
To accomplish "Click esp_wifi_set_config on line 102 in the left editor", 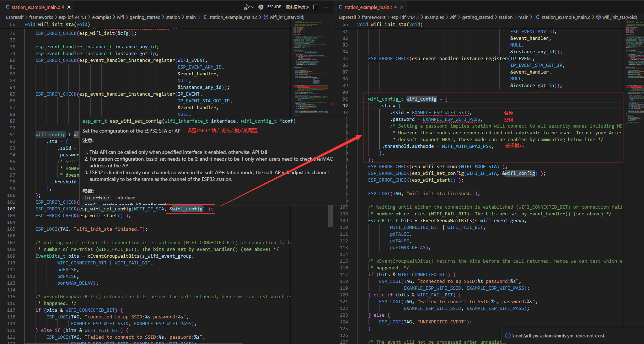I will pyautogui.click(x=105, y=209).
